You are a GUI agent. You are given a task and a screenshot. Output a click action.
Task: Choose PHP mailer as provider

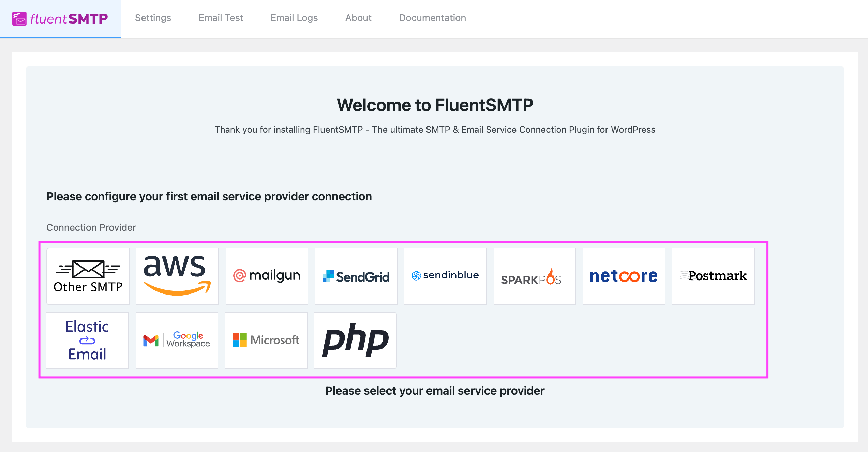[x=355, y=341]
